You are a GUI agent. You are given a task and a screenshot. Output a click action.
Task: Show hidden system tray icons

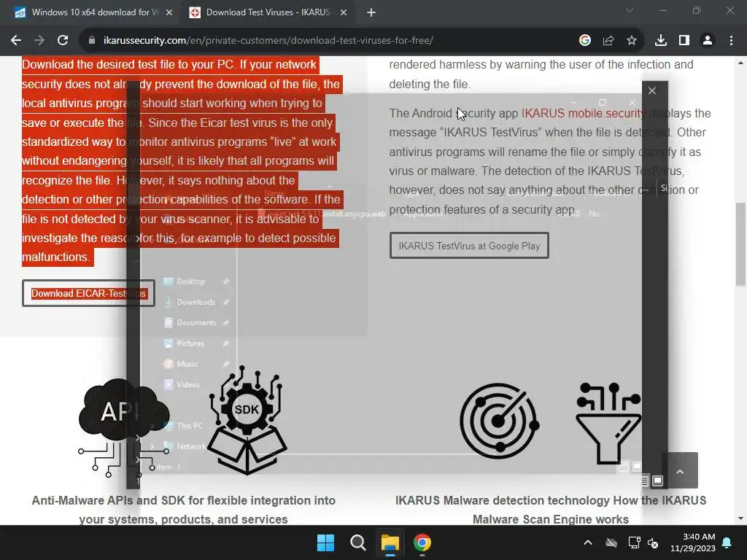click(588, 542)
